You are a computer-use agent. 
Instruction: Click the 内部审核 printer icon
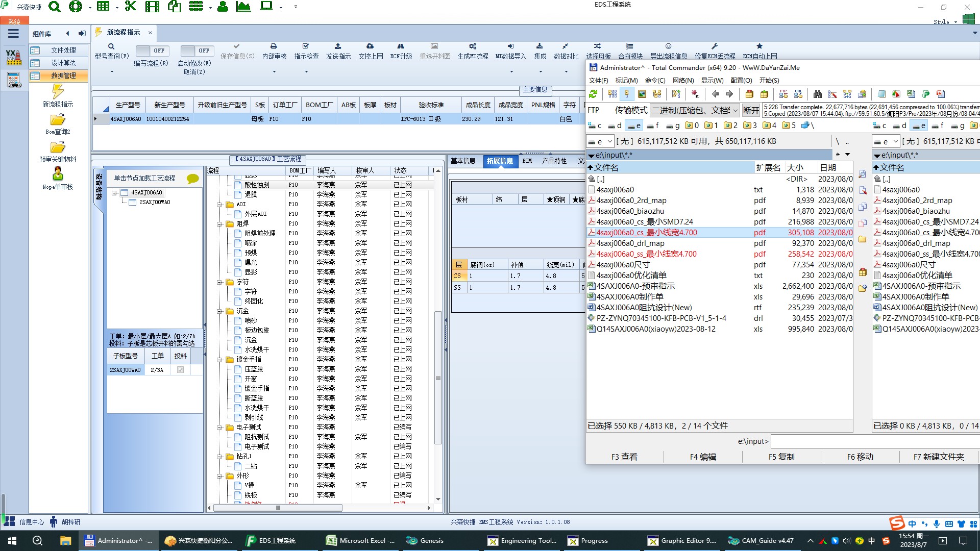pyautogui.click(x=274, y=46)
